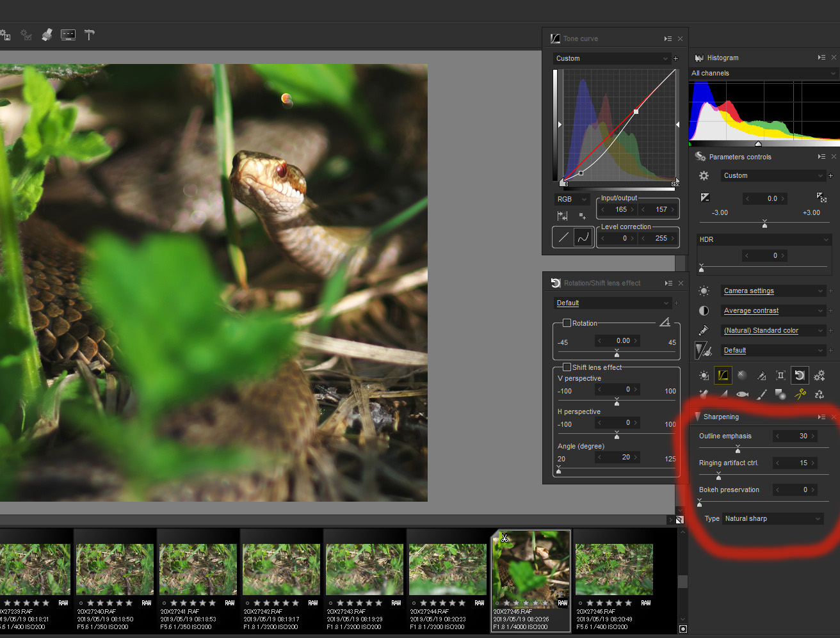Open the Sharpening panel menu
The width and height of the screenshot is (840, 638).
821,417
